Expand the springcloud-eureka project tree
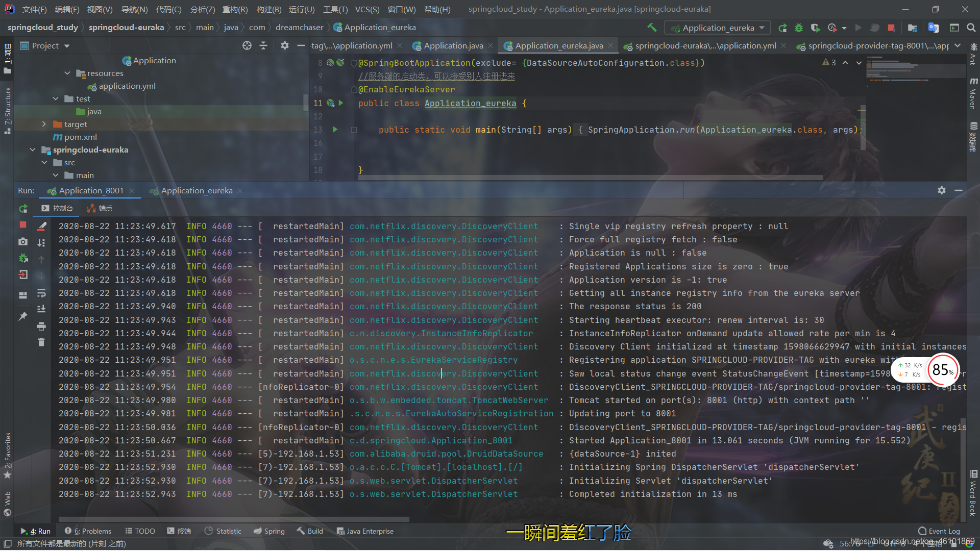The height and width of the screenshot is (551, 980). (34, 149)
